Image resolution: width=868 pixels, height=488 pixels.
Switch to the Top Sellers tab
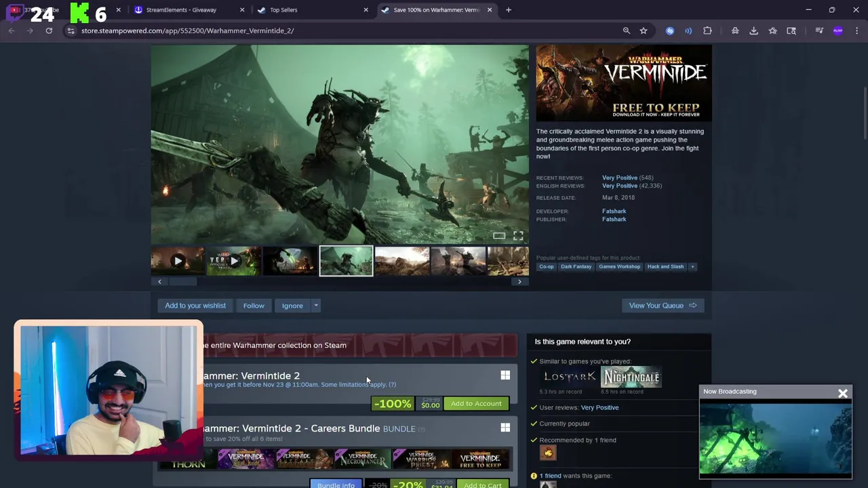pyautogui.click(x=283, y=9)
